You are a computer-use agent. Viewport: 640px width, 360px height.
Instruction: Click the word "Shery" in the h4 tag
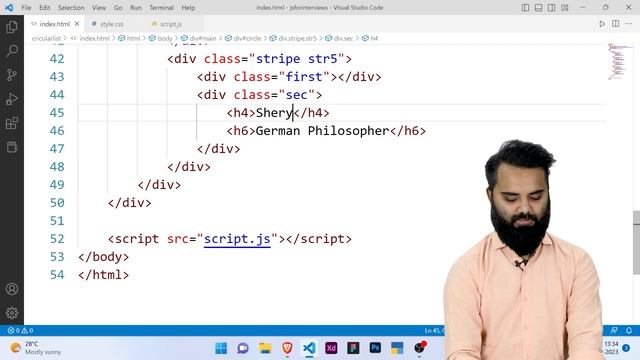point(274,113)
